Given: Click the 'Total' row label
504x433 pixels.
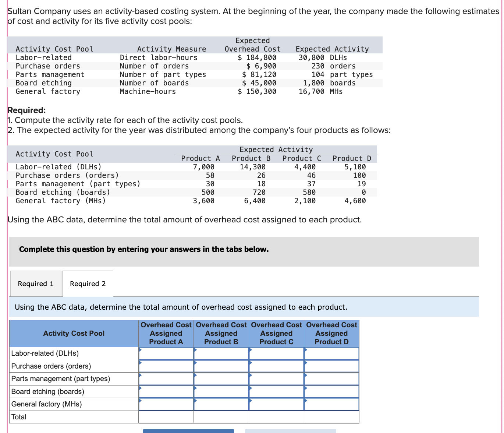Looking at the screenshot, I should (19, 417).
